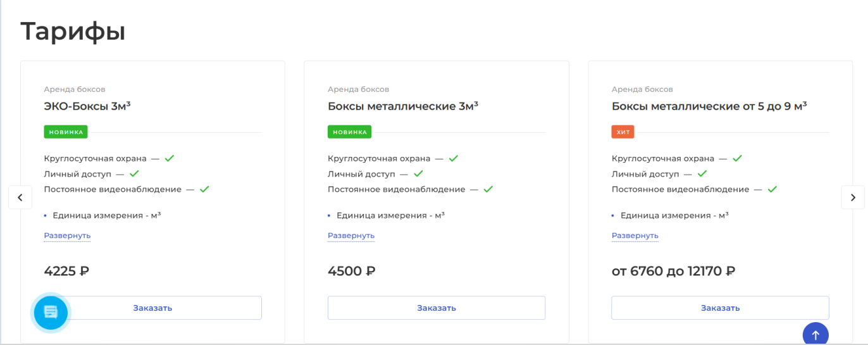Expand 'Развернуть' in the 5 до 9 м³ card
868x345 pixels.
click(x=635, y=235)
